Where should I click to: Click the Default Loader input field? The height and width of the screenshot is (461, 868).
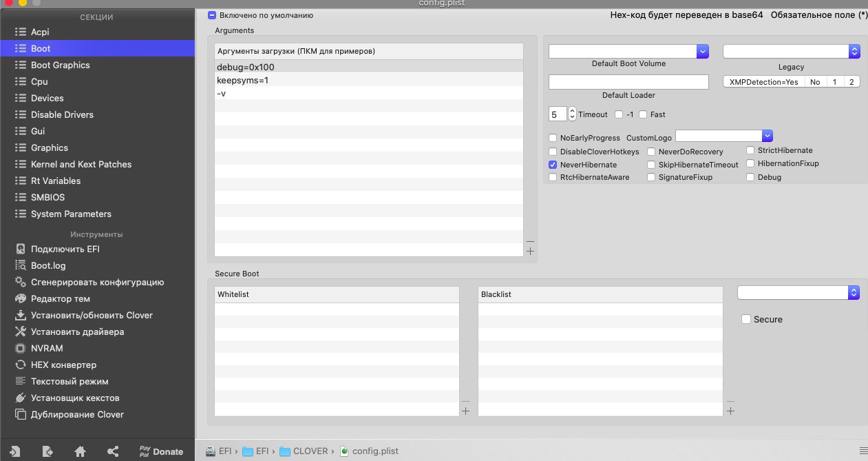pyautogui.click(x=628, y=82)
